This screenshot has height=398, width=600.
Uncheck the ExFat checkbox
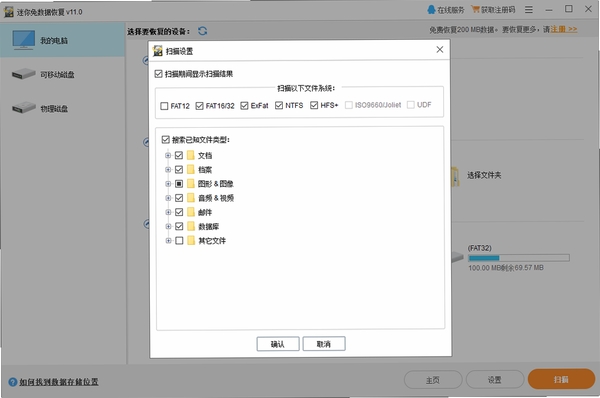[244, 106]
